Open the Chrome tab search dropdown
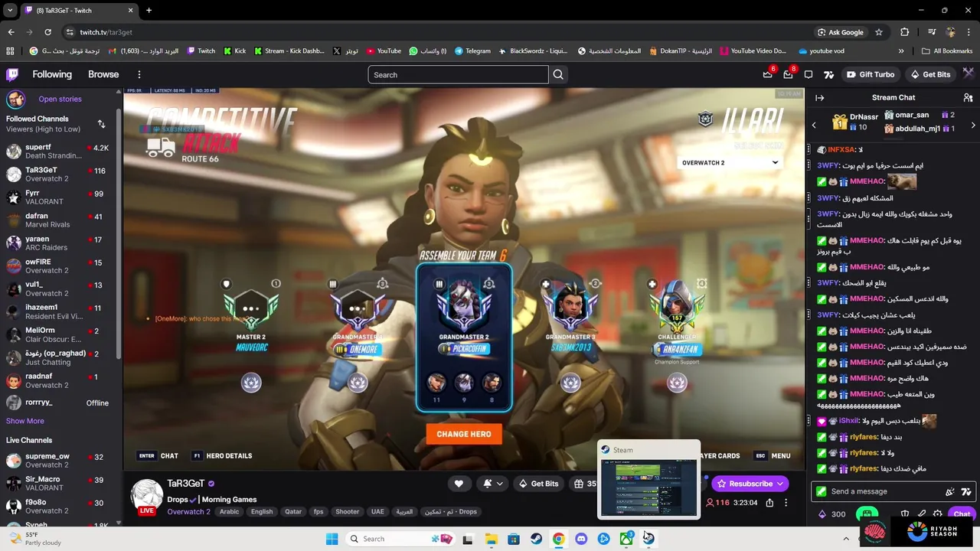Viewport: 980px width, 551px height. [9, 10]
